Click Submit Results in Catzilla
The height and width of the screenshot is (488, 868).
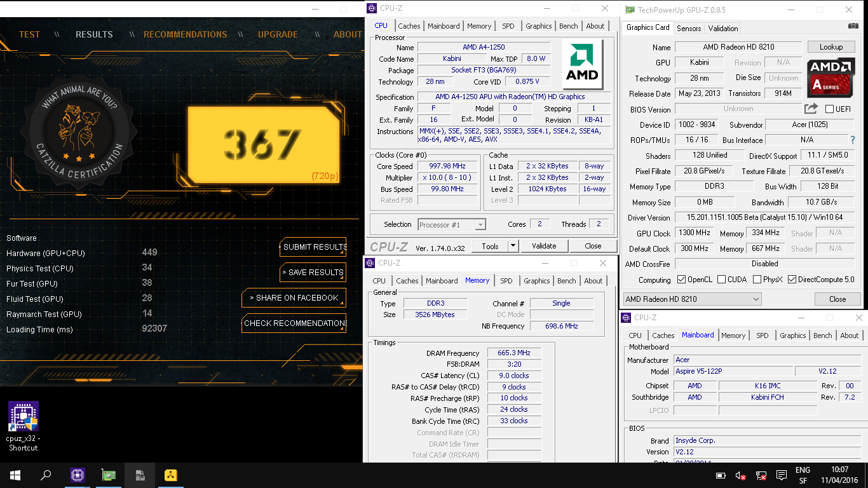tap(313, 247)
